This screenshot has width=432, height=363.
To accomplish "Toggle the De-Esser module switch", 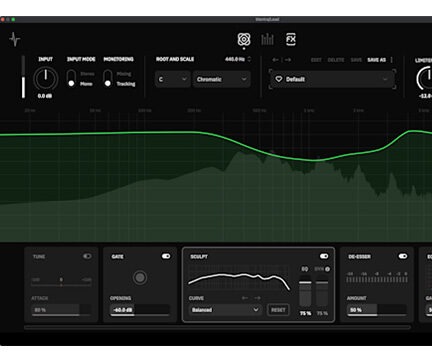I will [403, 256].
